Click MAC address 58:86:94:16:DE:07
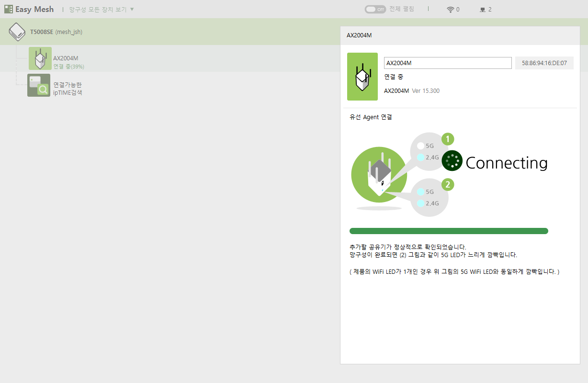 click(x=544, y=63)
